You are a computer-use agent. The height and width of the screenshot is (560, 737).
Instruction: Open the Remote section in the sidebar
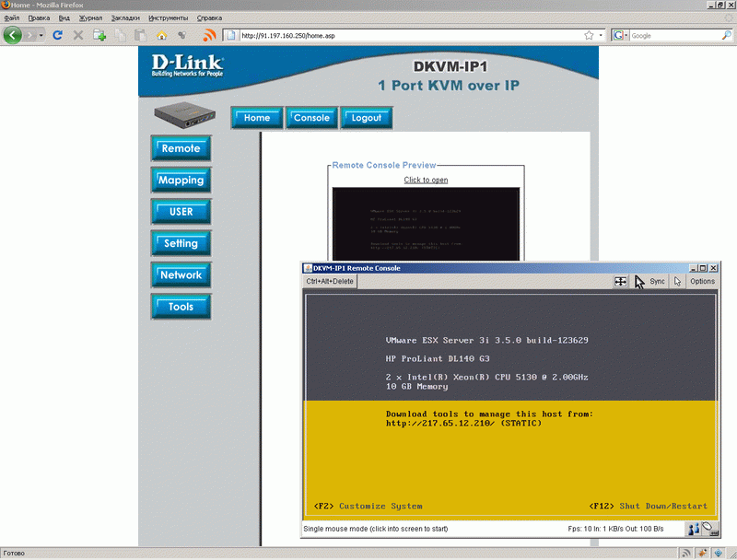click(181, 148)
